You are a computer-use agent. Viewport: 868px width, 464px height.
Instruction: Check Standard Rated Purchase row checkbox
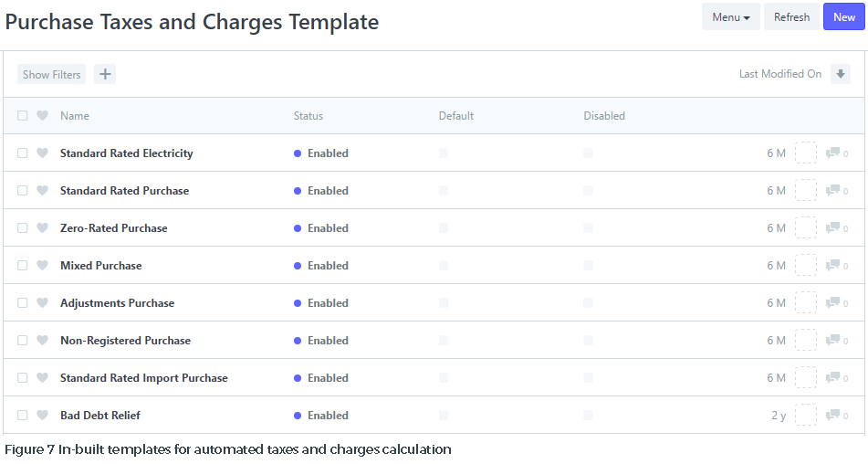point(22,191)
